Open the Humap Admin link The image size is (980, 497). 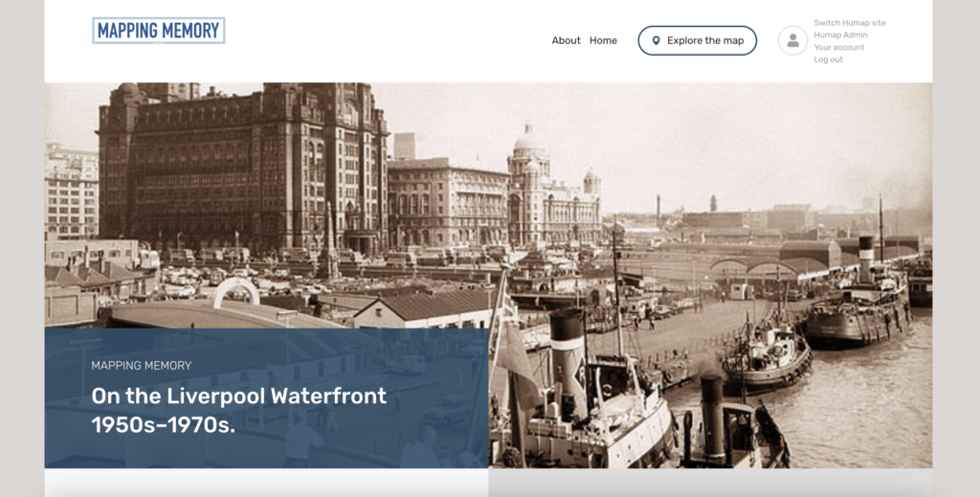coord(840,35)
